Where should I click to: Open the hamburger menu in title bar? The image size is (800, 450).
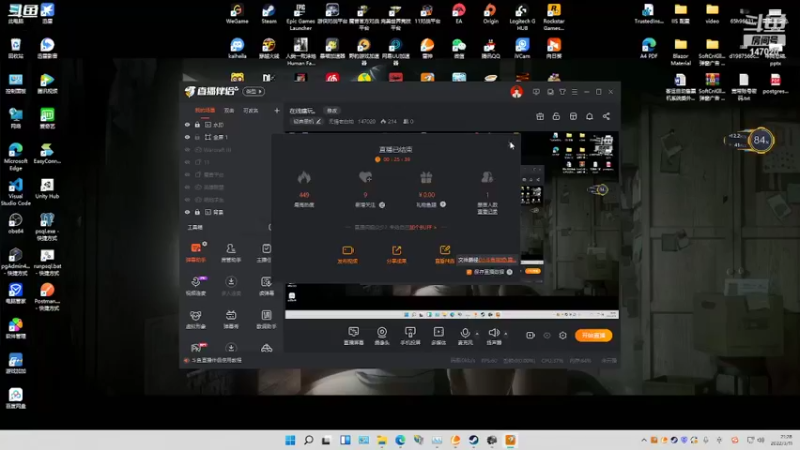[574, 92]
